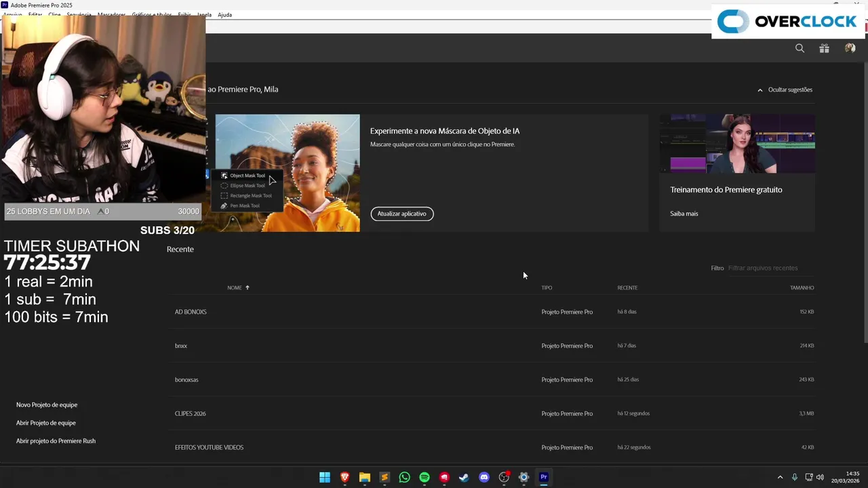Image resolution: width=868 pixels, height=488 pixels.
Task: Open the gift box What's New icon
Action: (824, 48)
